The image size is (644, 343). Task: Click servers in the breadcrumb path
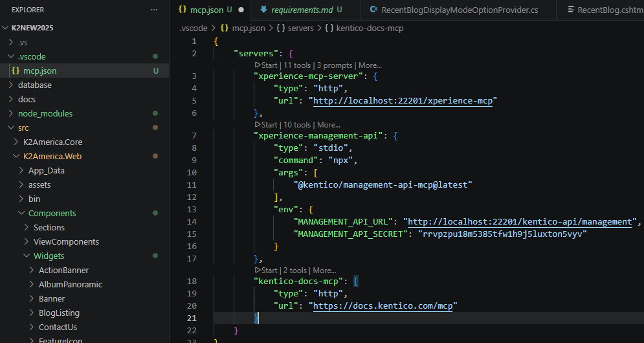click(301, 28)
